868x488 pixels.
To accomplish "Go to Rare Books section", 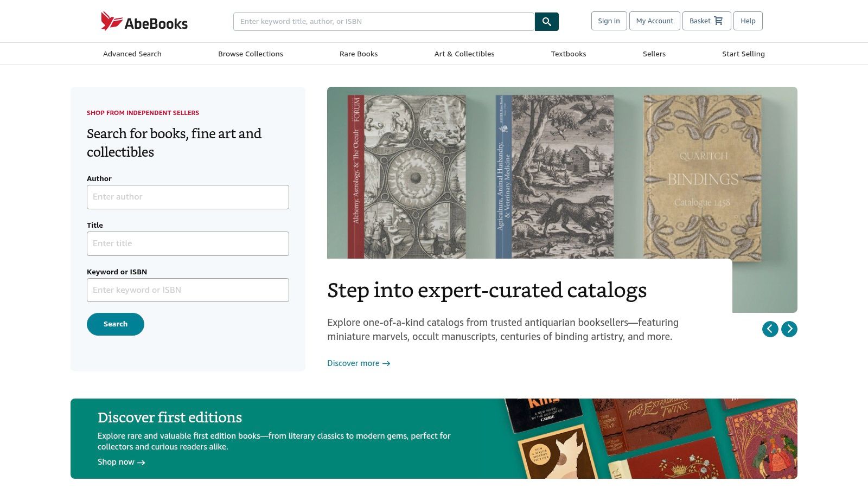I will coord(359,54).
